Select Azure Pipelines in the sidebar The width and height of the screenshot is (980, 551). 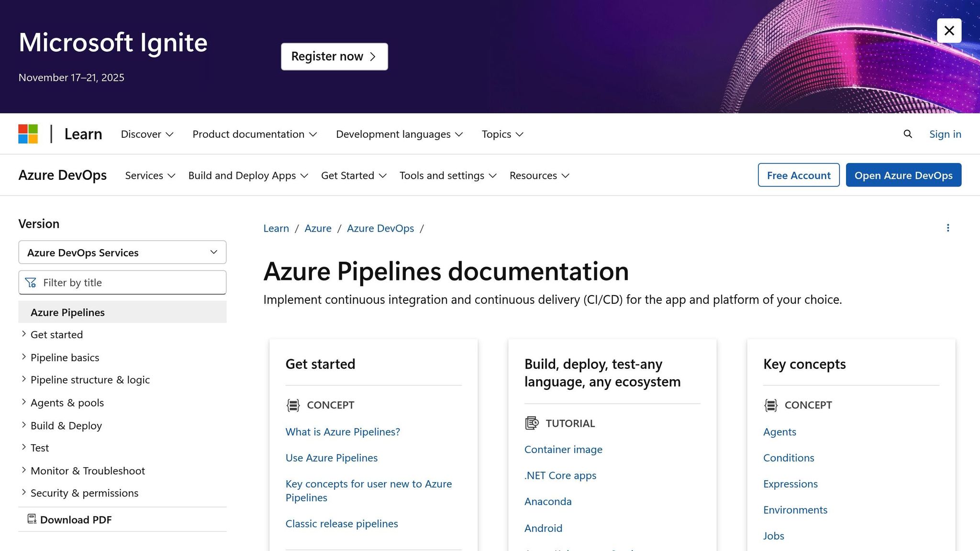click(122, 312)
